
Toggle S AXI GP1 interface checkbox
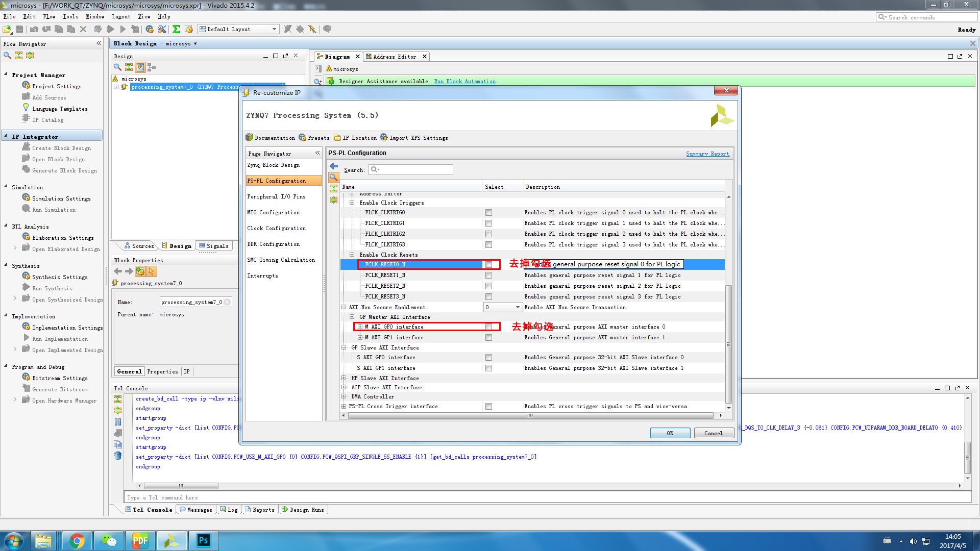click(488, 368)
